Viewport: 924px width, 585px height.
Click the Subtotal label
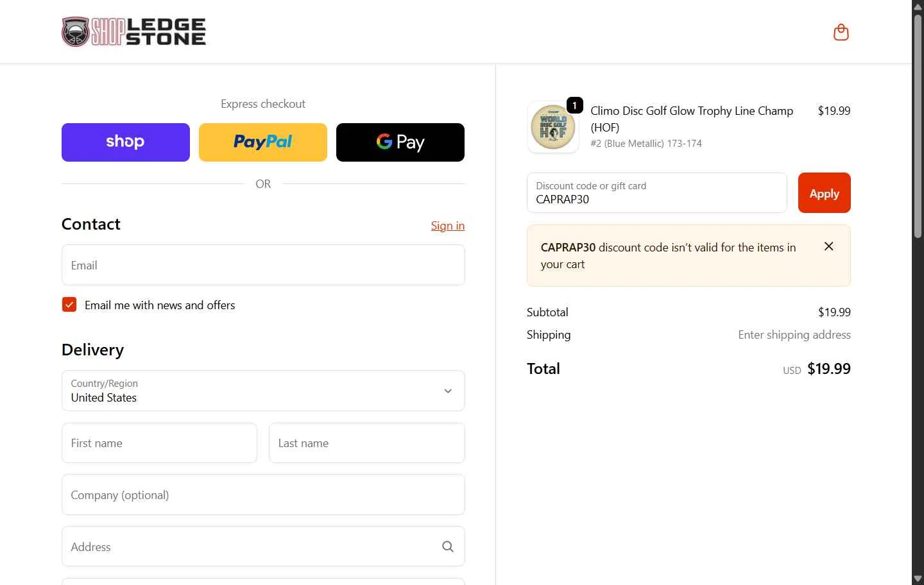[547, 312]
